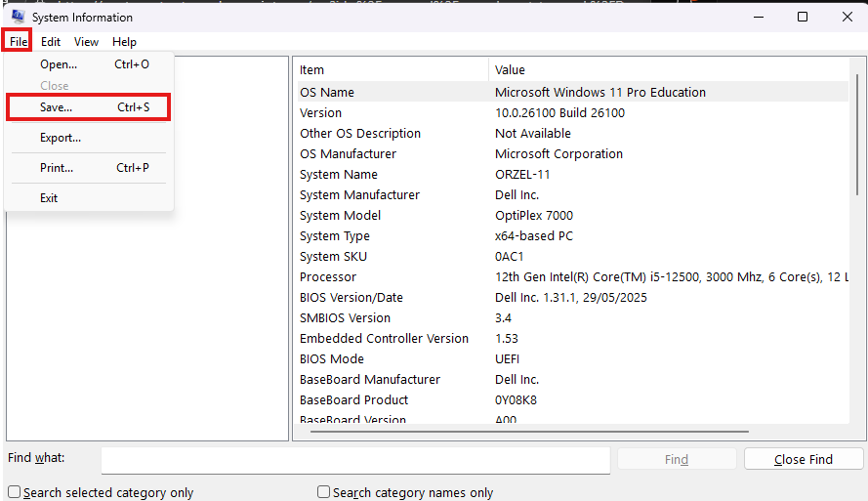Click the Find what text field
Viewport: 868px width, 501px height.
point(355,459)
